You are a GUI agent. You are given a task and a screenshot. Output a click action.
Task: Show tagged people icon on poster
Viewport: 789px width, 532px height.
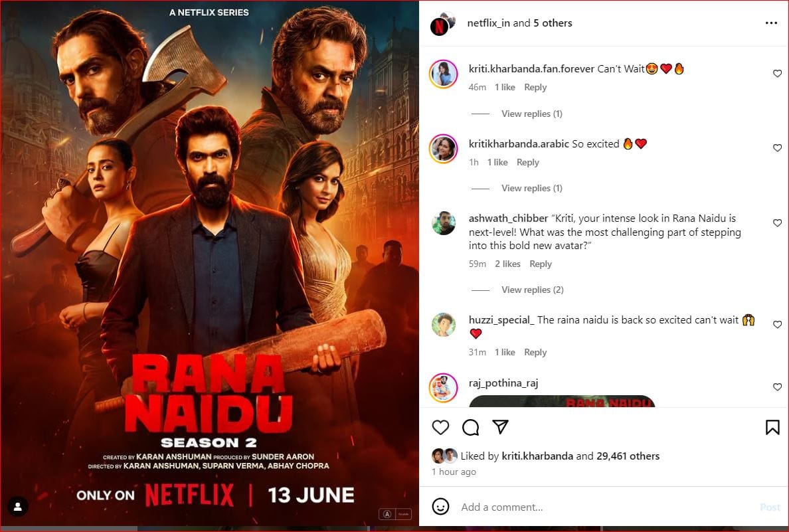tap(18, 506)
